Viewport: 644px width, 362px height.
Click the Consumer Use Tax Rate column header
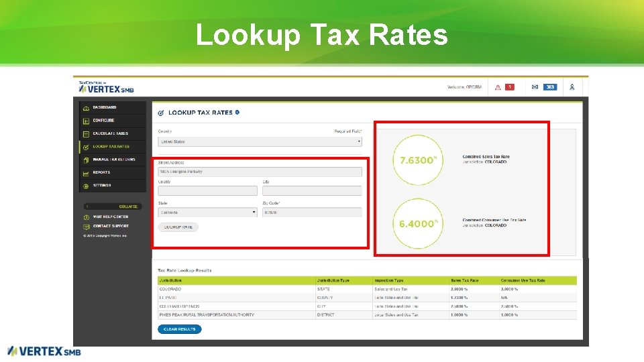pyautogui.click(x=537, y=281)
